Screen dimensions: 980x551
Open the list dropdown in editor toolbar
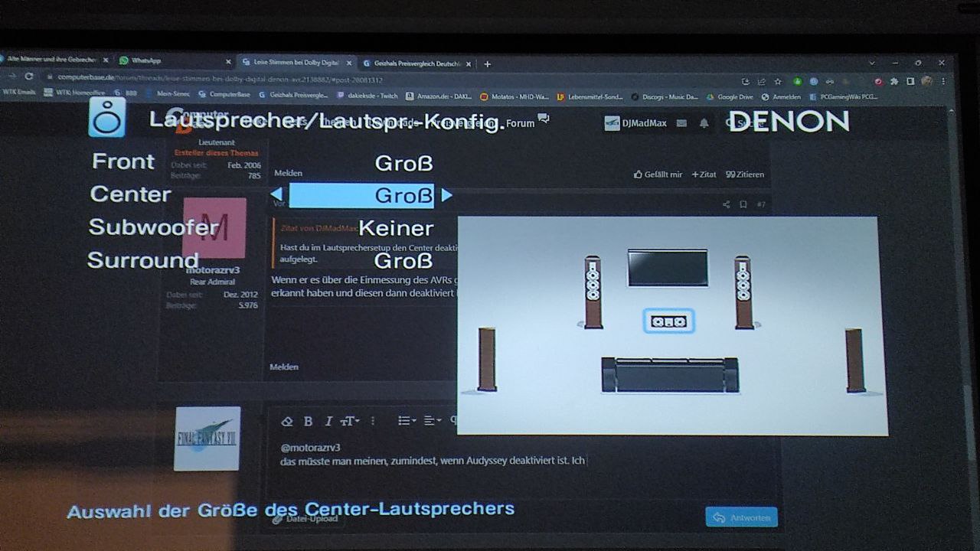pyautogui.click(x=407, y=421)
